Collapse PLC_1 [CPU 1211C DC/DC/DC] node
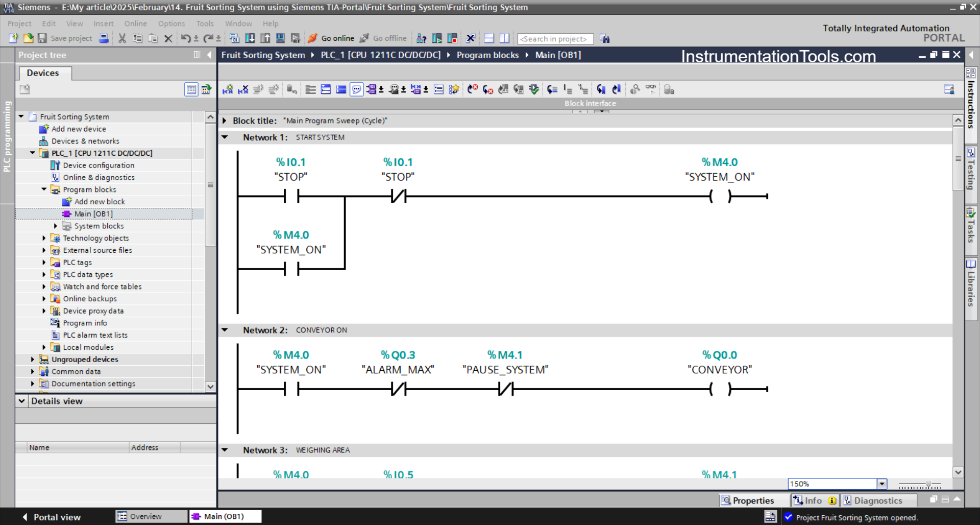980x525 pixels. (33, 153)
